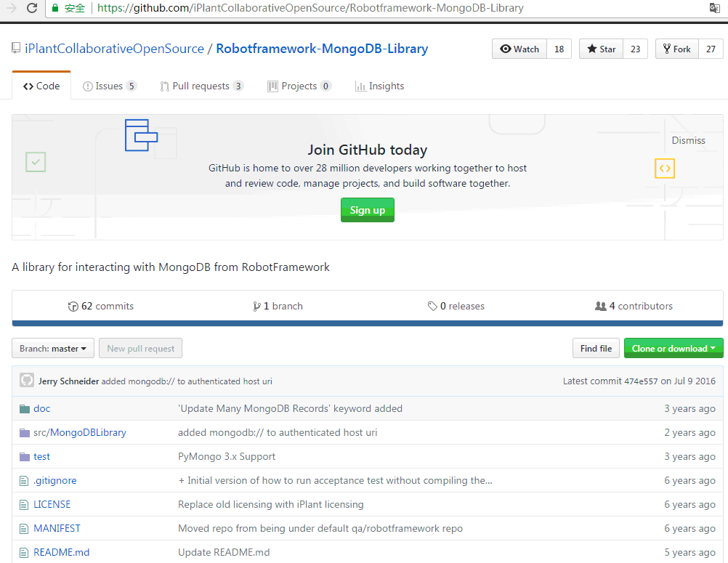
Task: Open the Replace old licensing commit message
Action: (x=271, y=505)
